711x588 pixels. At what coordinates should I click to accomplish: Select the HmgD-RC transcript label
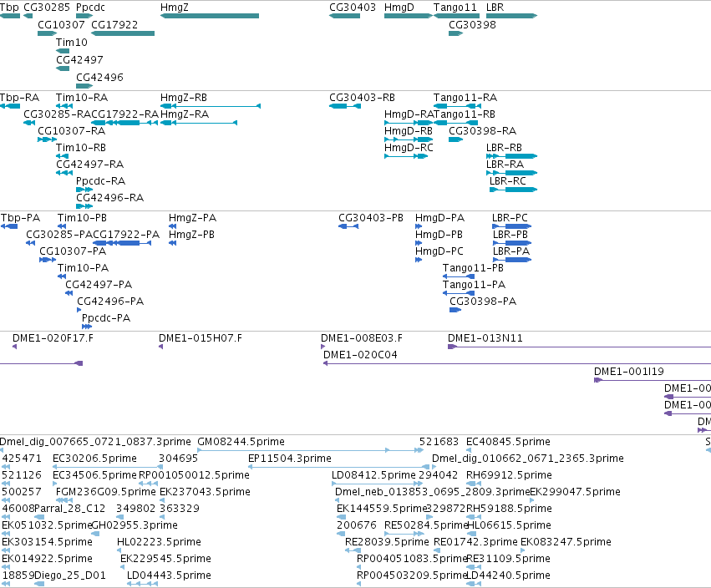pyautogui.click(x=409, y=148)
